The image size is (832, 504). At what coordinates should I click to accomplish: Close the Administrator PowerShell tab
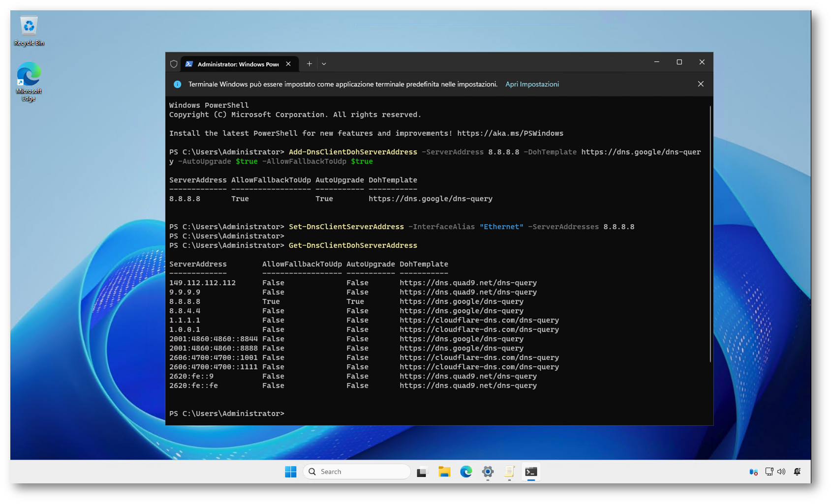point(288,64)
